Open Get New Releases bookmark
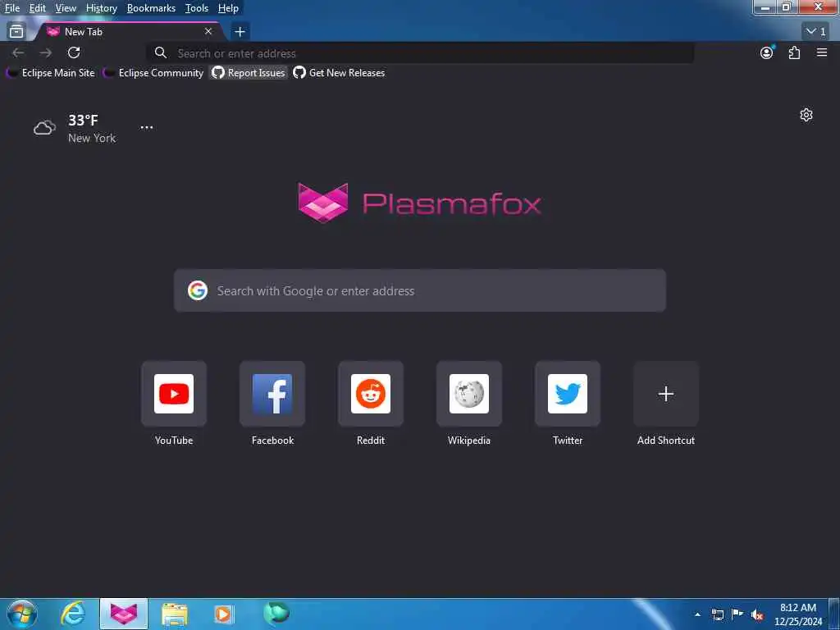This screenshot has height=630, width=840. pyautogui.click(x=339, y=73)
